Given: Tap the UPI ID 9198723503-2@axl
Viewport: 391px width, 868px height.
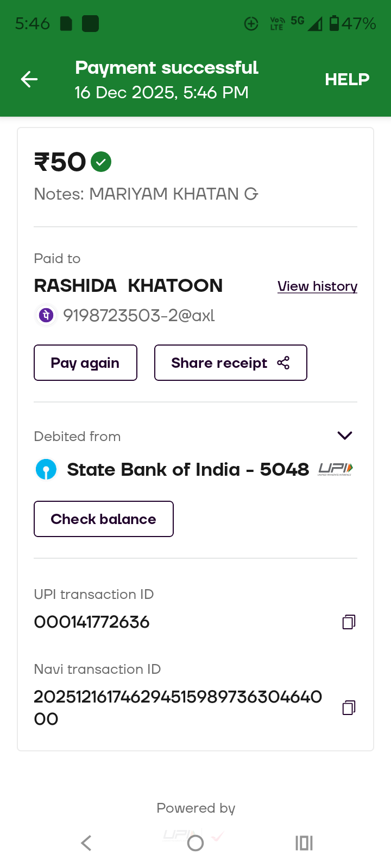Looking at the screenshot, I should point(139,315).
